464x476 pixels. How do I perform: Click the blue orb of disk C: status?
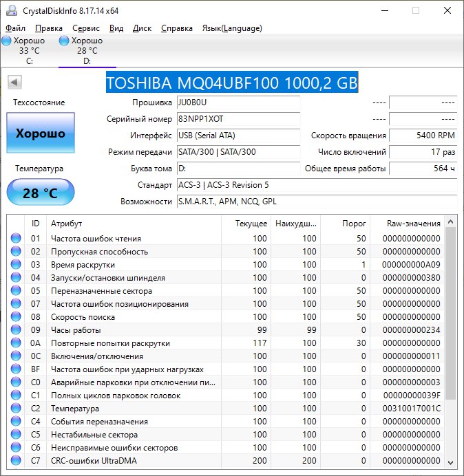point(6,41)
